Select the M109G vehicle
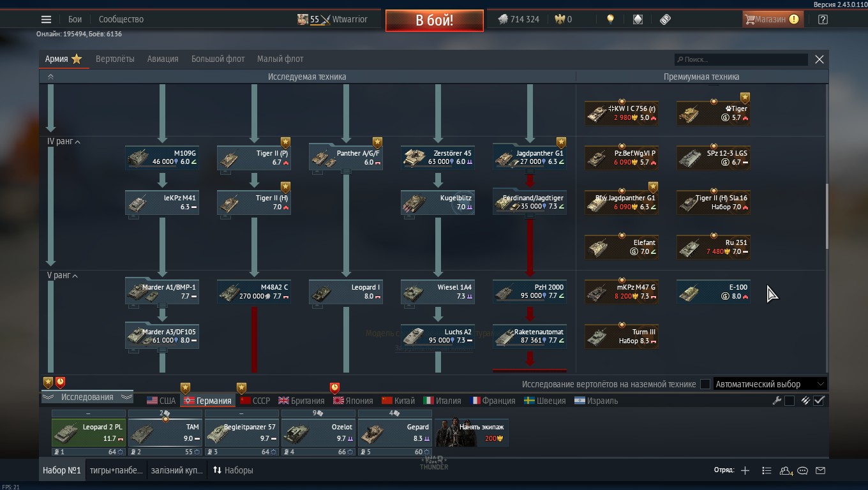Viewport: 868px width, 490px height. coord(162,158)
